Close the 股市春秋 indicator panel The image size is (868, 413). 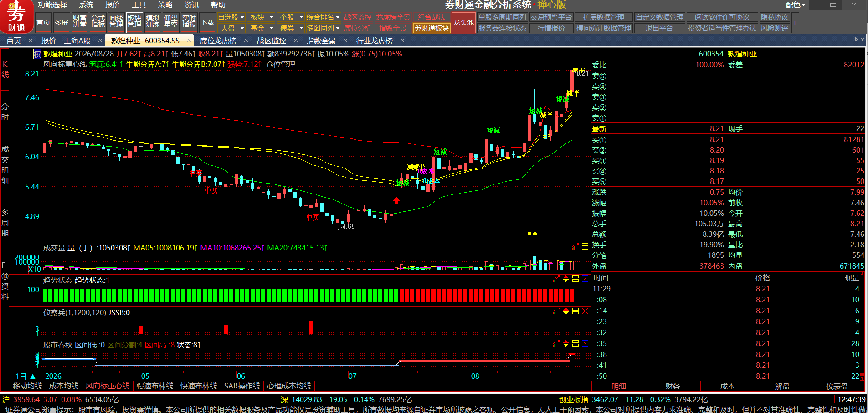585,344
